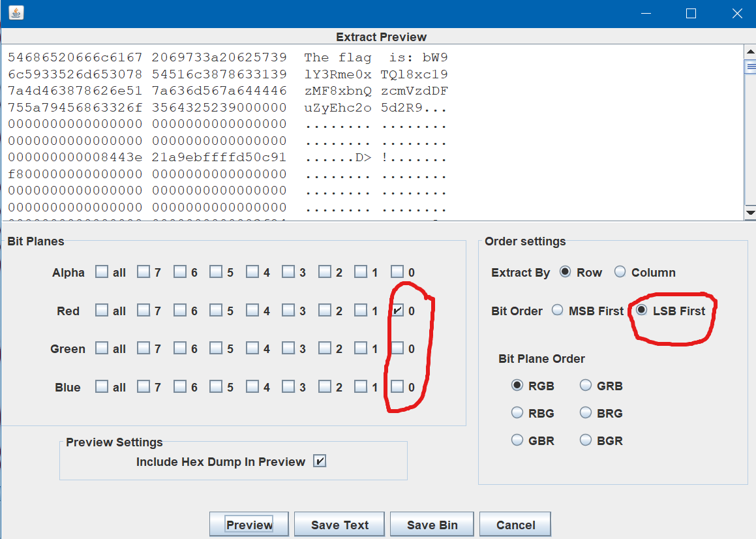Screen dimensions: 756x539
Task: Cancel the extract dialog
Action: (x=515, y=525)
